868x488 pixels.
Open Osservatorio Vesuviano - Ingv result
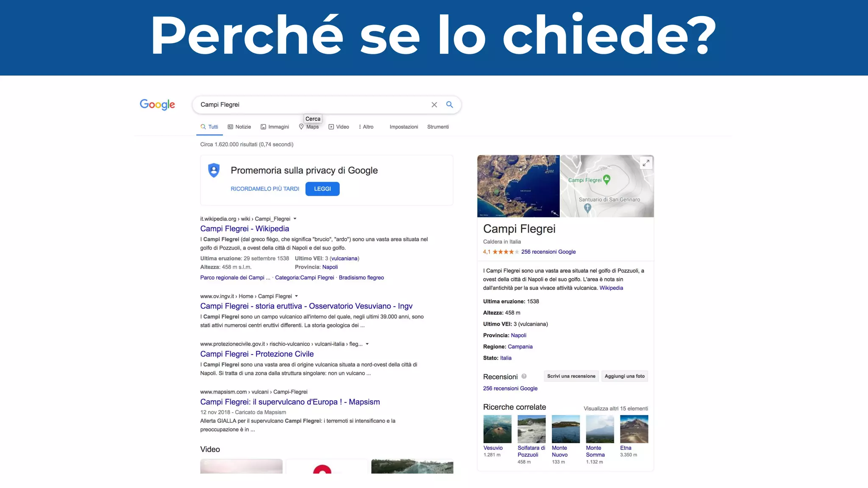coord(306,306)
